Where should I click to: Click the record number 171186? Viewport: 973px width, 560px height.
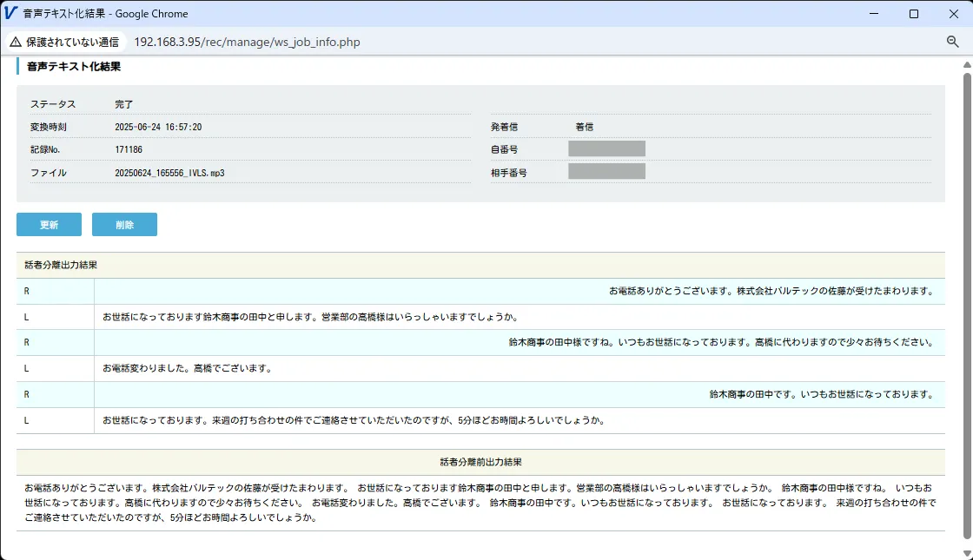pyautogui.click(x=129, y=149)
